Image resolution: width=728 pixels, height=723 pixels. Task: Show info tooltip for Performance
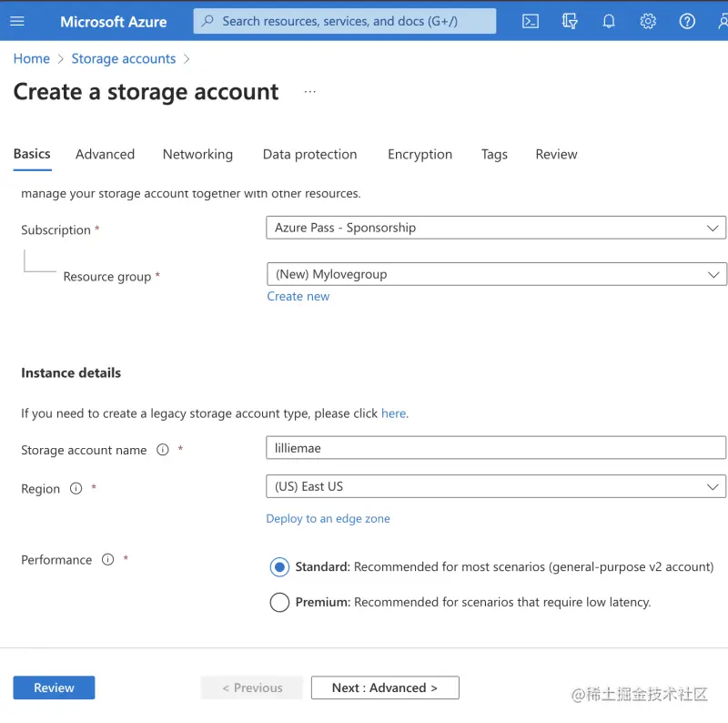(107, 559)
